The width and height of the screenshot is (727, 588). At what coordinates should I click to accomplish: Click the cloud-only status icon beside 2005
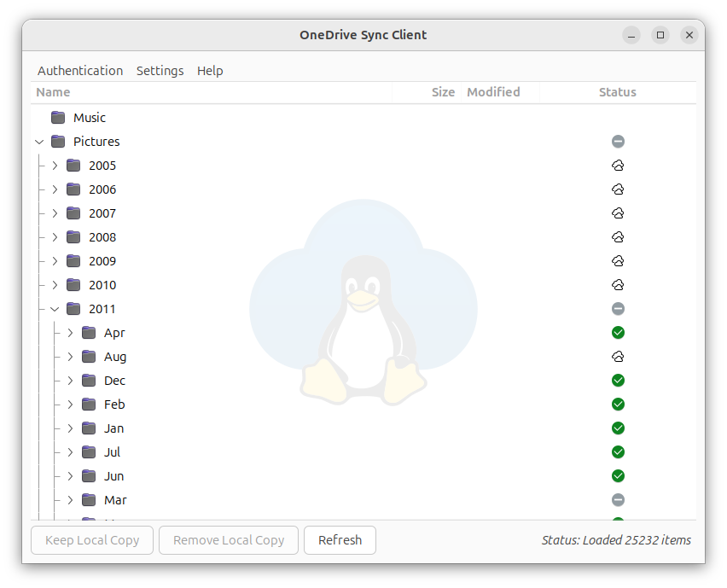tap(618, 166)
